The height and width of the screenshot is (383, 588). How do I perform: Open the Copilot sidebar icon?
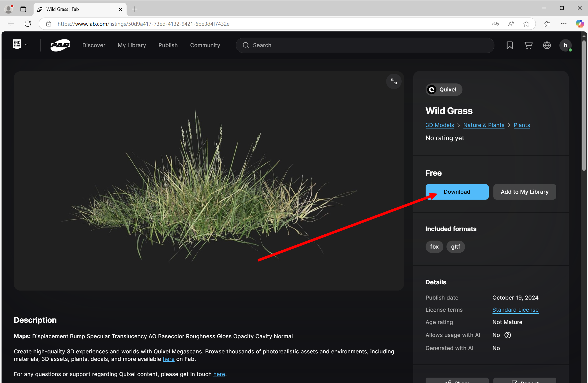tap(579, 24)
